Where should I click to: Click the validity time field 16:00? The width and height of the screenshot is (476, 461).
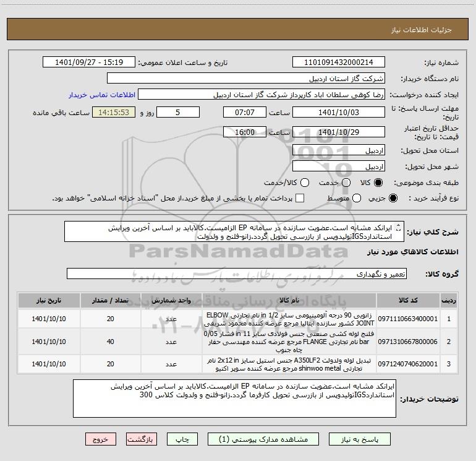245,132
